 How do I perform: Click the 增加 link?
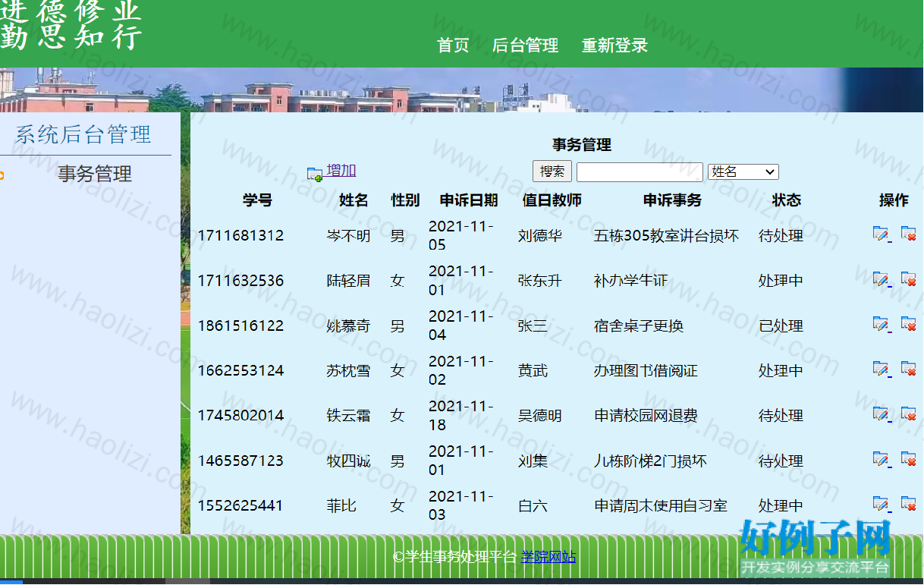point(341,171)
